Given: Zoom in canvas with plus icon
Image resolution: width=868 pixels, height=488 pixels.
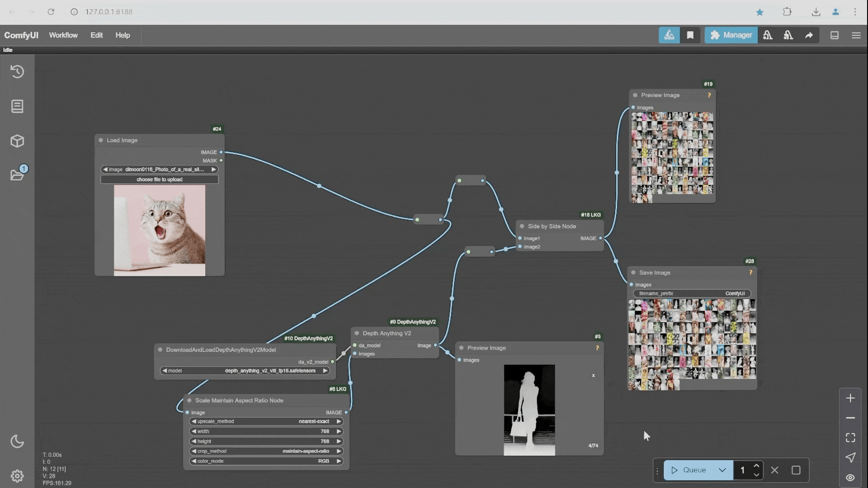Looking at the screenshot, I should [x=850, y=398].
